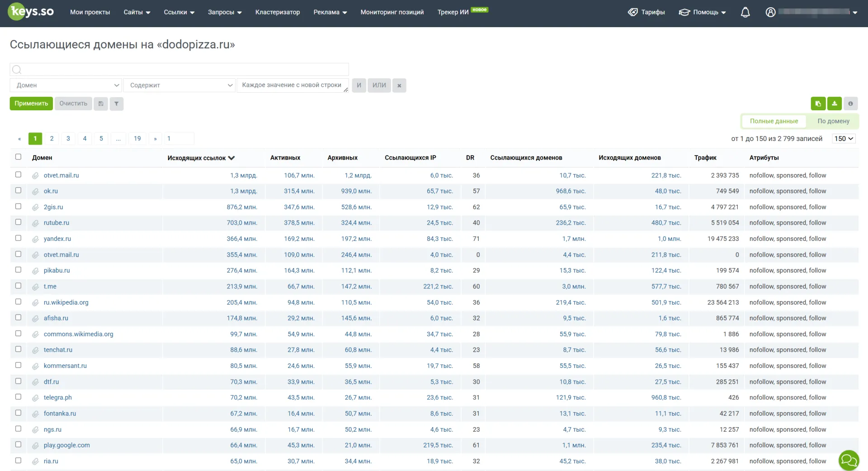Click the link icon beside telegra.ph
Image resolution: width=868 pixels, height=471 pixels.
click(x=35, y=398)
